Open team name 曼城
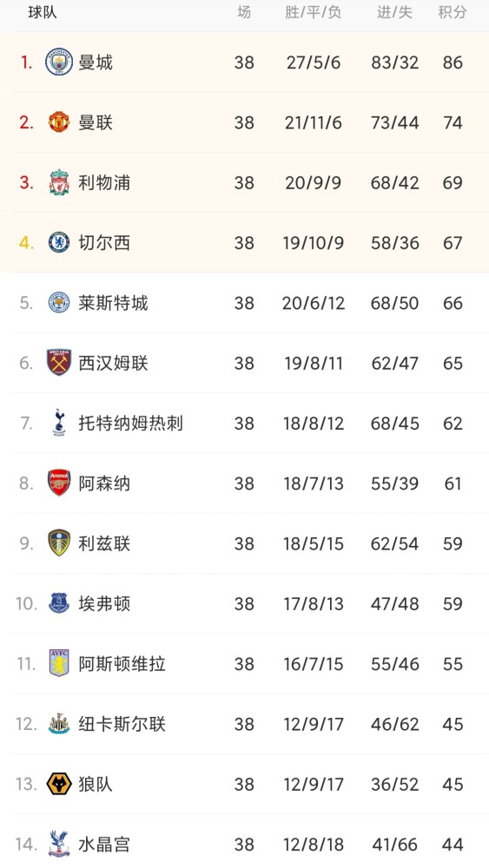This screenshot has height=868, width=489. [x=96, y=62]
